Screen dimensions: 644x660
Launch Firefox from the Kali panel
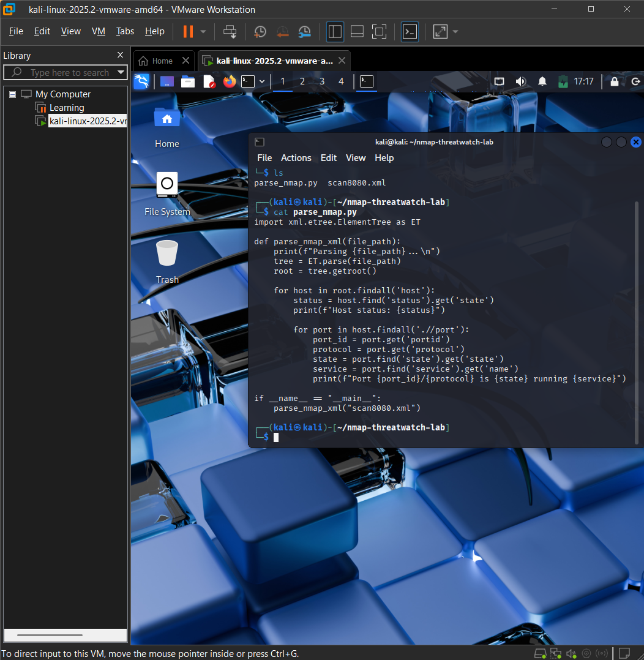[x=230, y=81]
